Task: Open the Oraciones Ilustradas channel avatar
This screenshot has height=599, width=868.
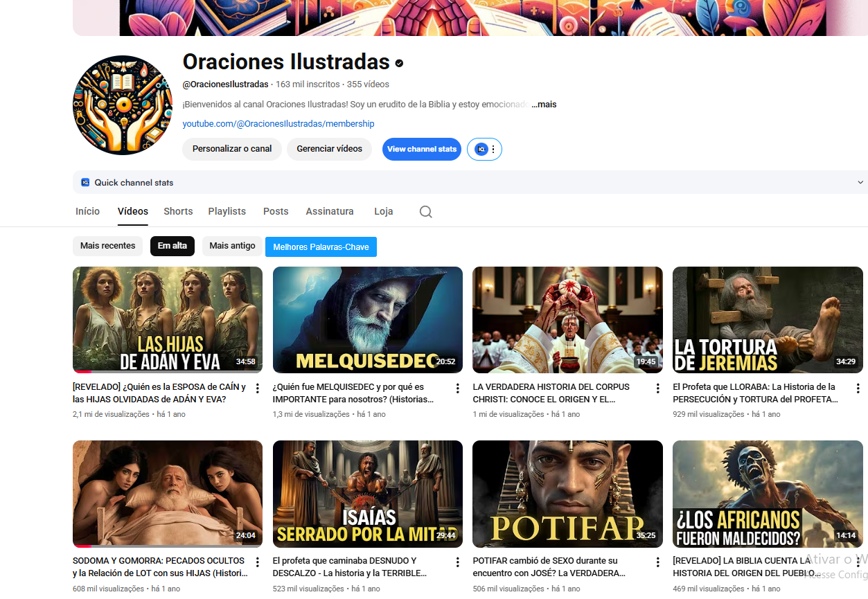Action: (123, 105)
